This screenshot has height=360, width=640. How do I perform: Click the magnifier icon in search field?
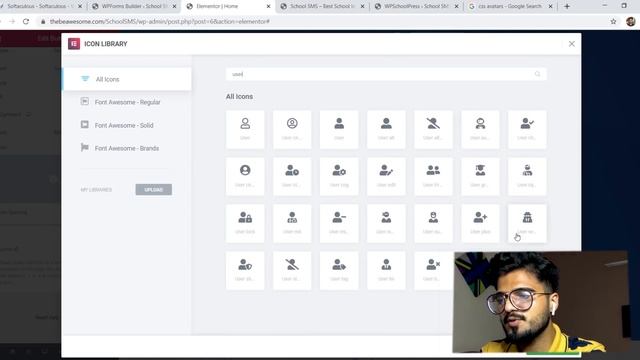(537, 74)
